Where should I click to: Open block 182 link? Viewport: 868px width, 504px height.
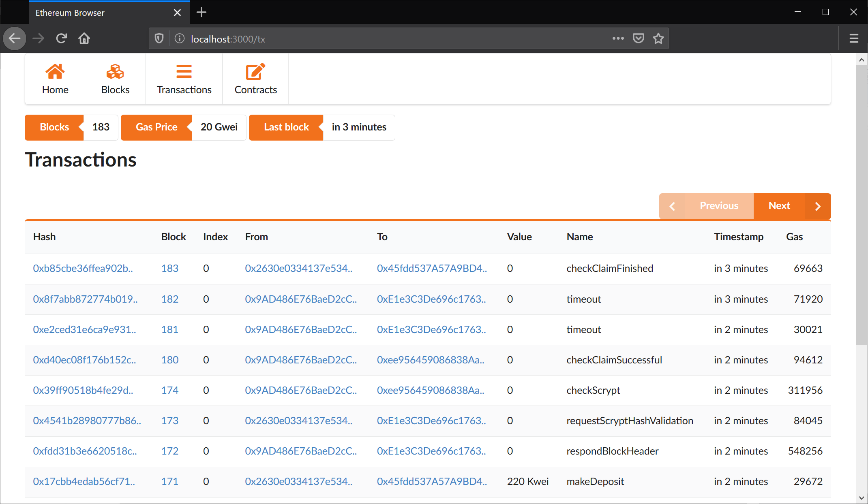click(x=169, y=299)
